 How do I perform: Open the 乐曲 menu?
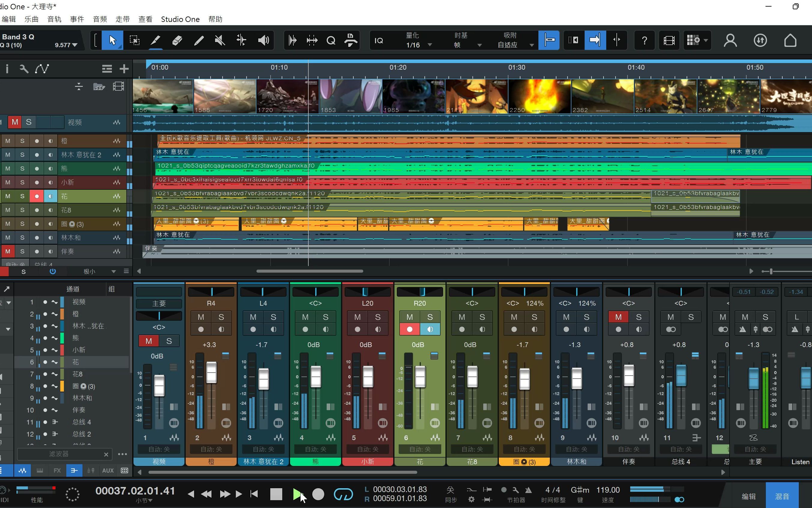(x=31, y=19)
